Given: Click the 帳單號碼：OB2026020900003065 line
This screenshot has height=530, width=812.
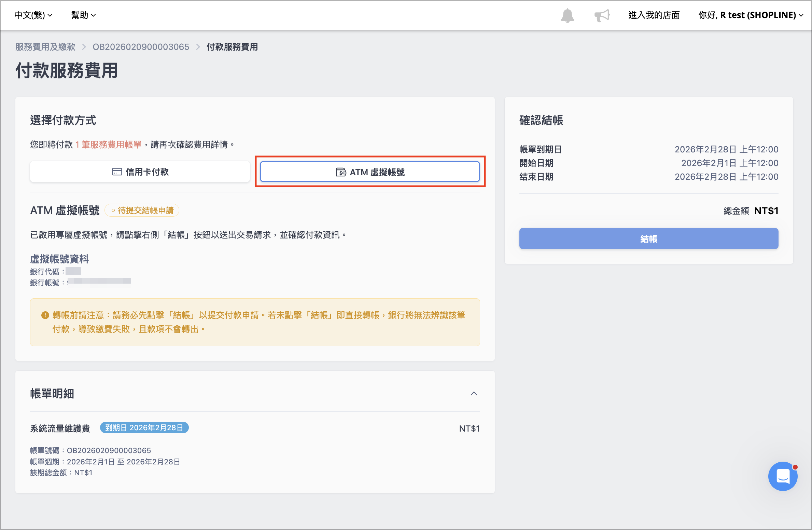Looking at the screenshot, I should tap(90, 450).
